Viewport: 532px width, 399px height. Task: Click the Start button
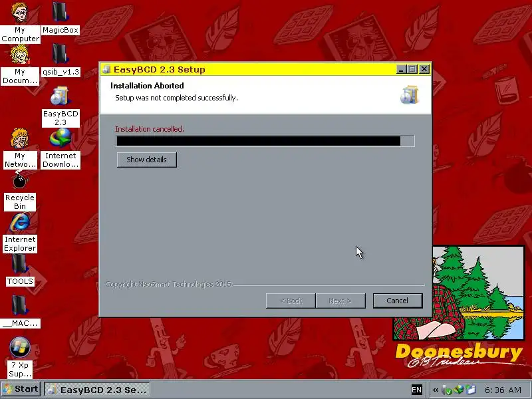coord(21,389)
